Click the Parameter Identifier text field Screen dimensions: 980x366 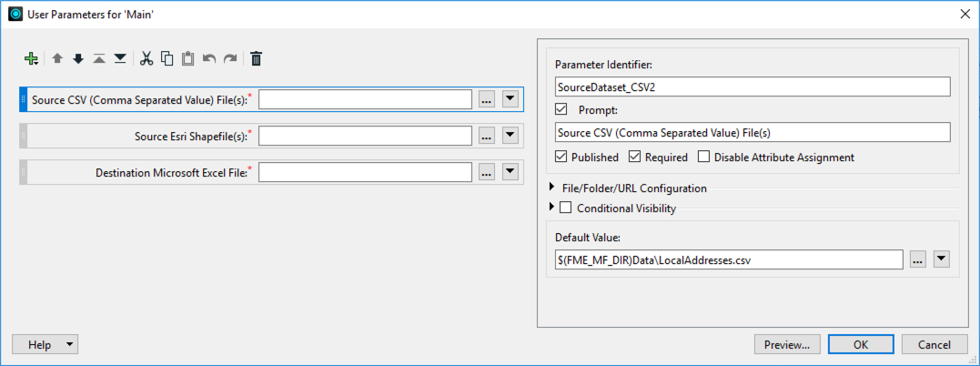click(752, 86)
